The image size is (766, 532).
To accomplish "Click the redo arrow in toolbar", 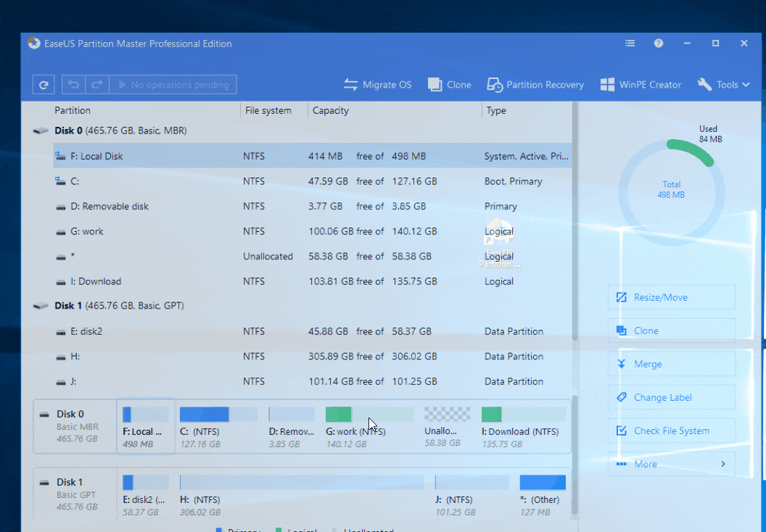I will [96, 85].
